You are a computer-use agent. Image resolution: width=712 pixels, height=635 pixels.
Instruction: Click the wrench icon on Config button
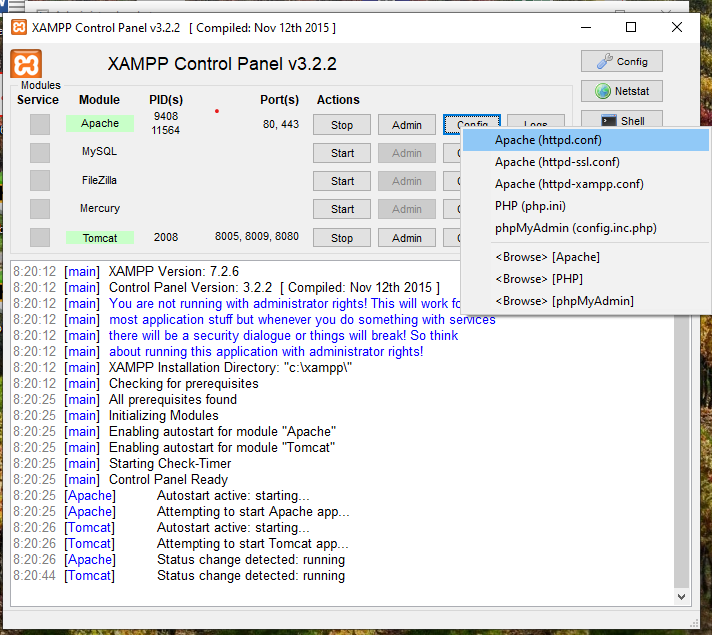(x=604, y=61)
